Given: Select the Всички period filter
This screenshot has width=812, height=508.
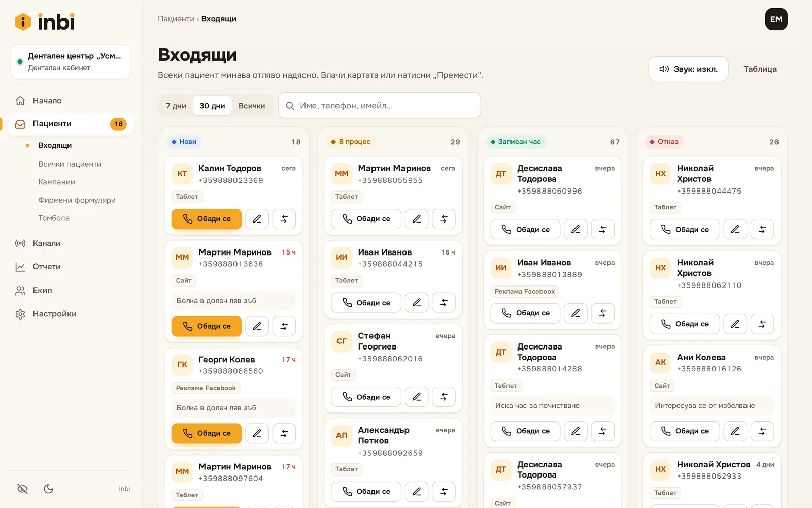Looking at the screenshot, I should coord(252,106).
